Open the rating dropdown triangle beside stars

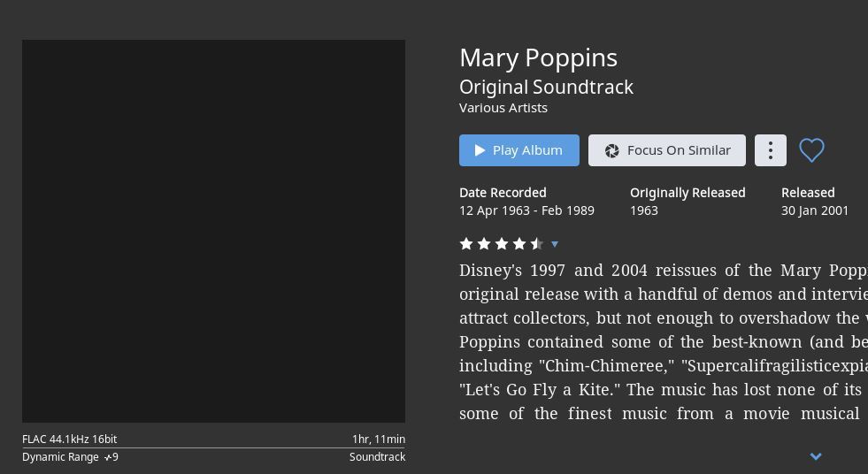[x=555, y=244]
